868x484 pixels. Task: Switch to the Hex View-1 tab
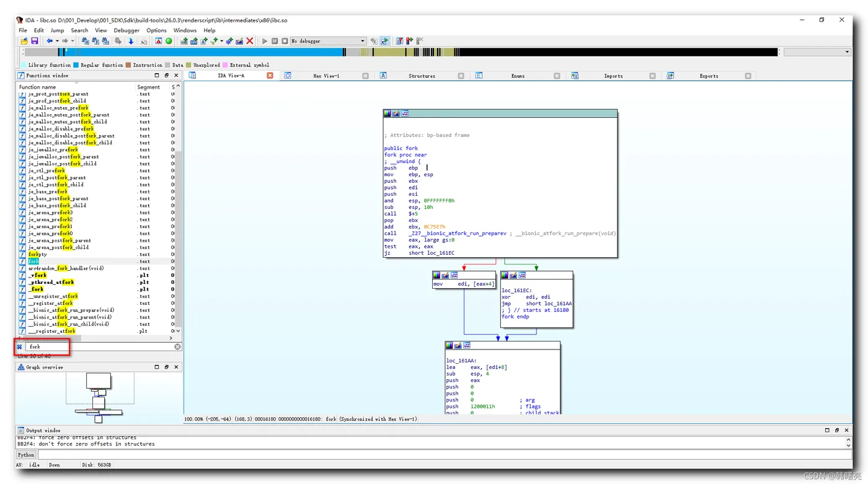pyautogui.click(x=326, y=76)
